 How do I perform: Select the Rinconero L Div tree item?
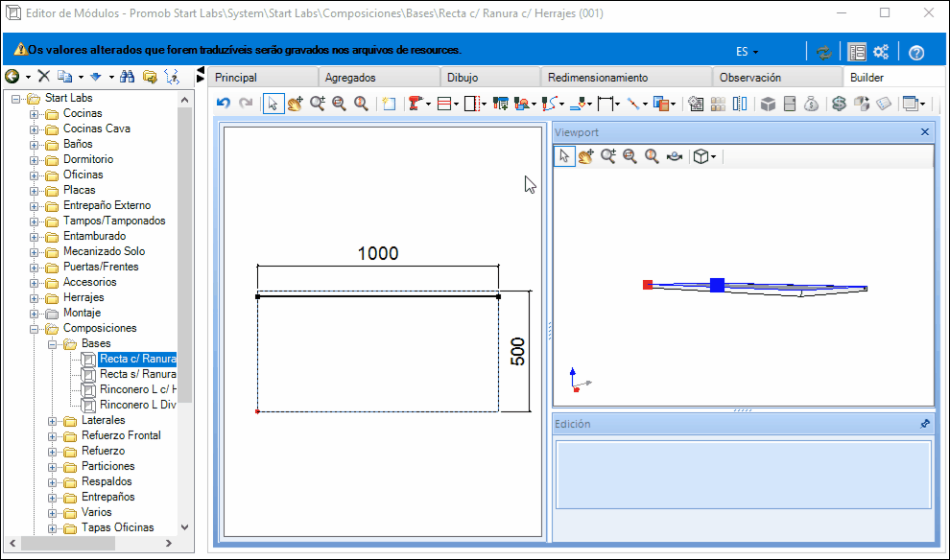pyautogui.click(x=137, y=405)
